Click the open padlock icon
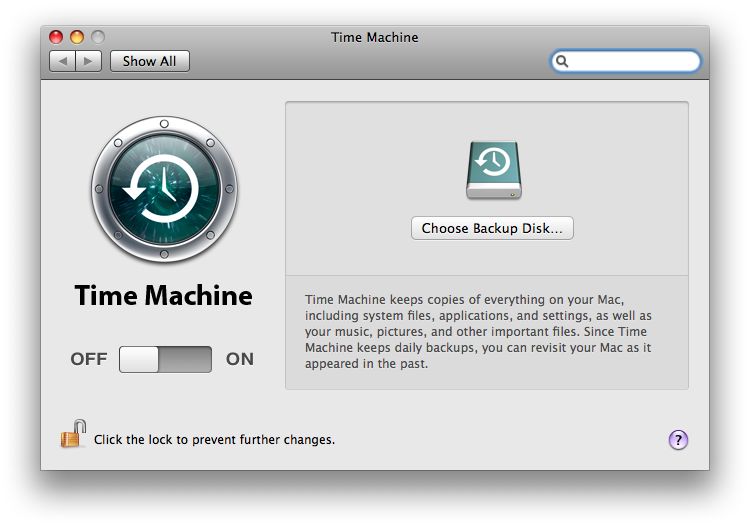750x526 pixels. click(73, 434)
